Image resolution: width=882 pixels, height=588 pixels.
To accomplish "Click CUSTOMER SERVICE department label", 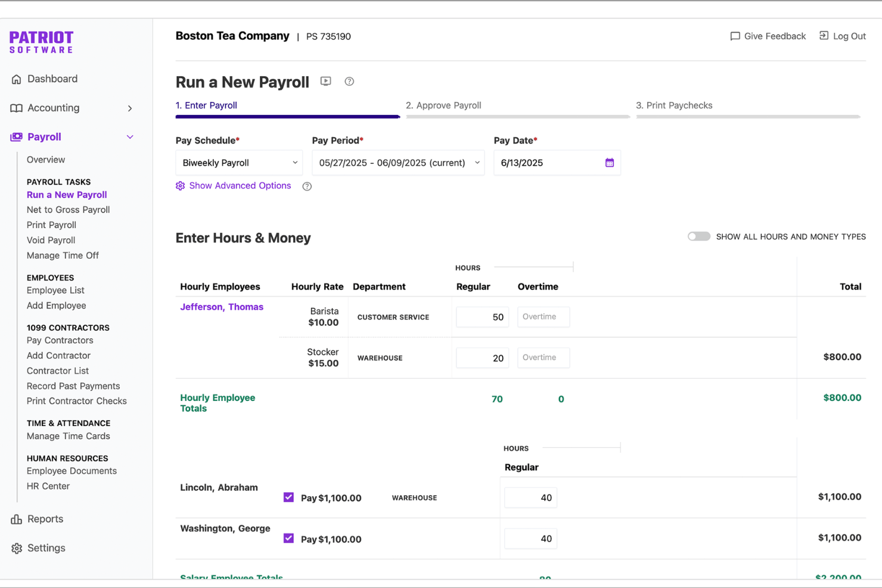I will pyautogui.click(x=393, y=318).
